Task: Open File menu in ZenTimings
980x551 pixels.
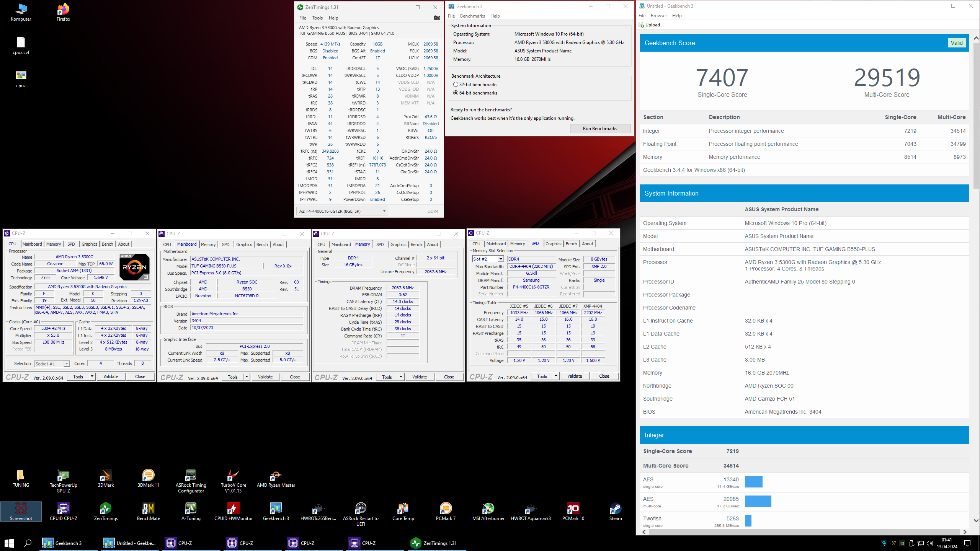Action: click(302, 18)
